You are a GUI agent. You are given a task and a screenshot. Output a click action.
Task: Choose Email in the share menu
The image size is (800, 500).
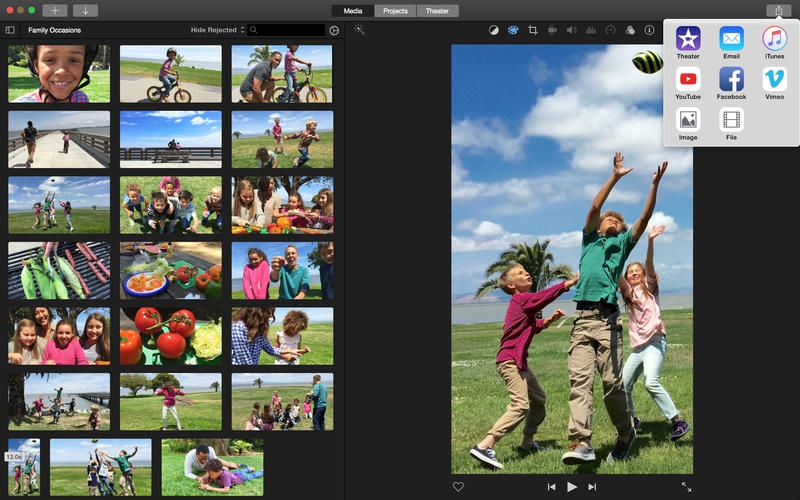731,39
